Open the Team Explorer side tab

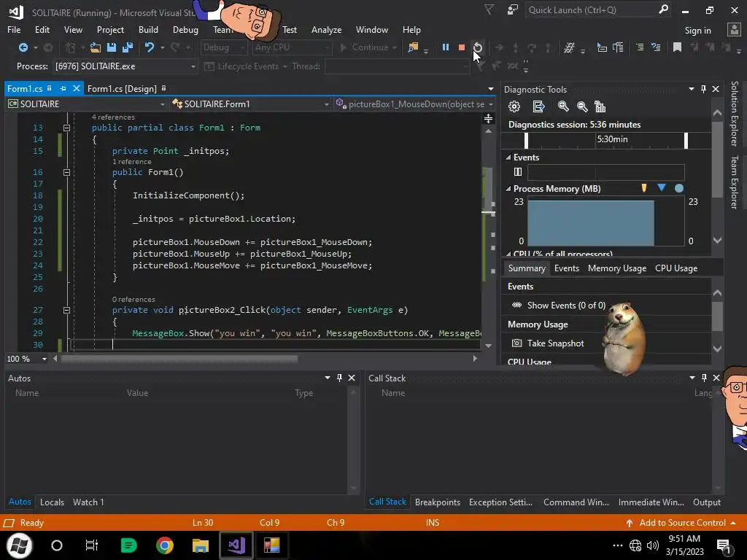pyautogui.click(x=734, y=182)
